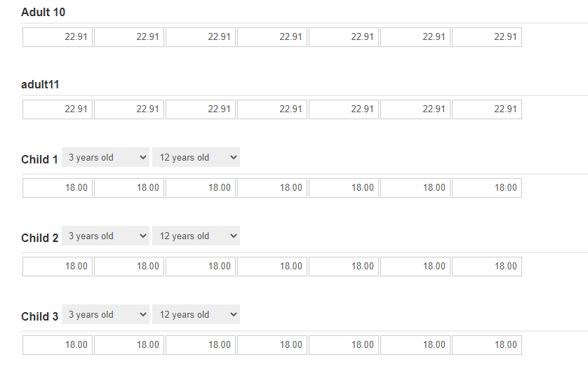The height and width of the screenshot is (383, 588).
Task: Click the last price field under Adult 10
Action: (487, 37)
